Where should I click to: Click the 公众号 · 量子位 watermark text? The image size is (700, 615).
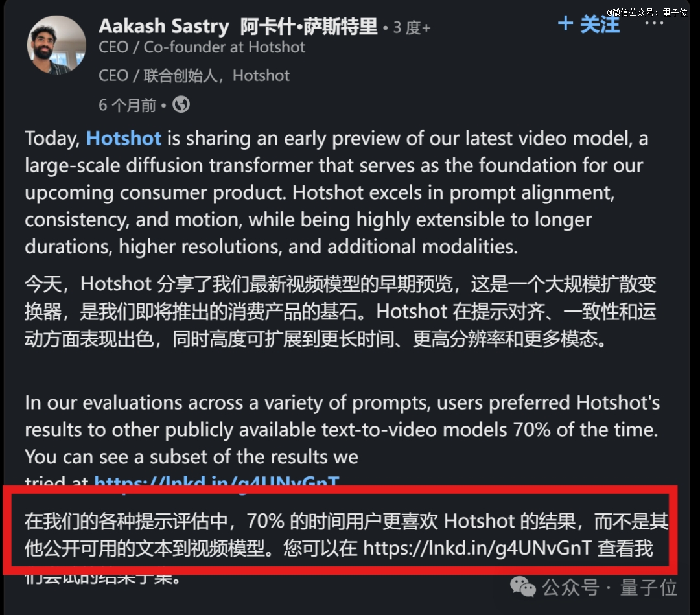pyautogui.click(x=609, y=587)
